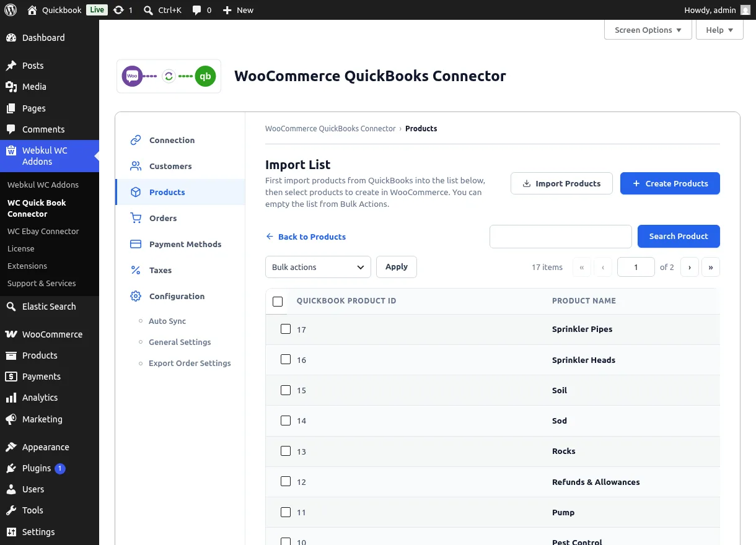Viewport: 756px width, 545px height.
Task: Click the product search input field
Action: [561, 237]
